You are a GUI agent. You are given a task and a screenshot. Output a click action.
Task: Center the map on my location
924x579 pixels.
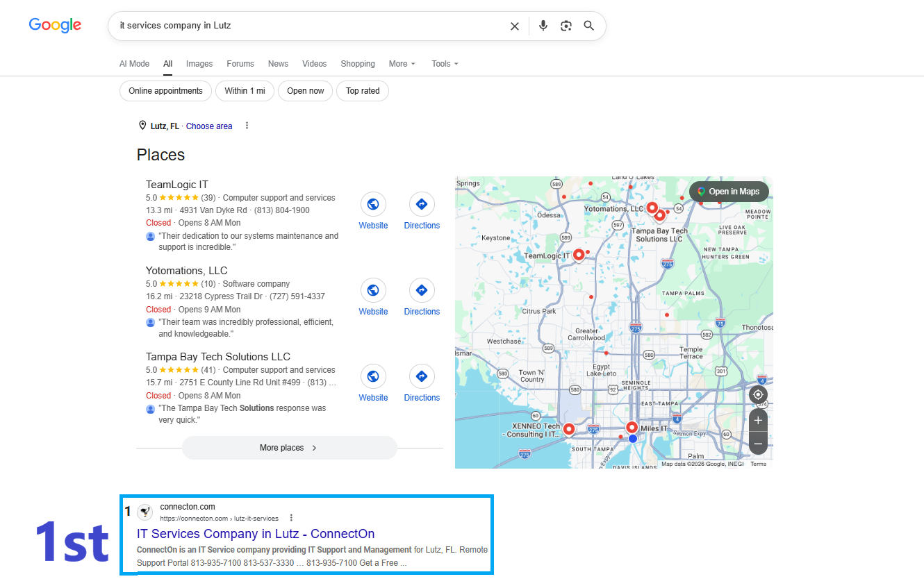pos(758,394)
